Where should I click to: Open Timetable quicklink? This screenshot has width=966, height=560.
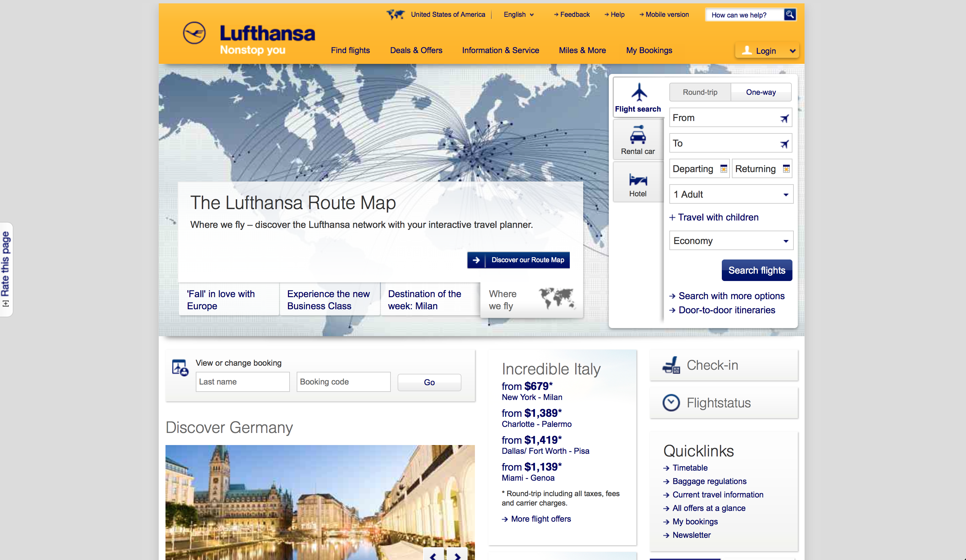(685, 468)
